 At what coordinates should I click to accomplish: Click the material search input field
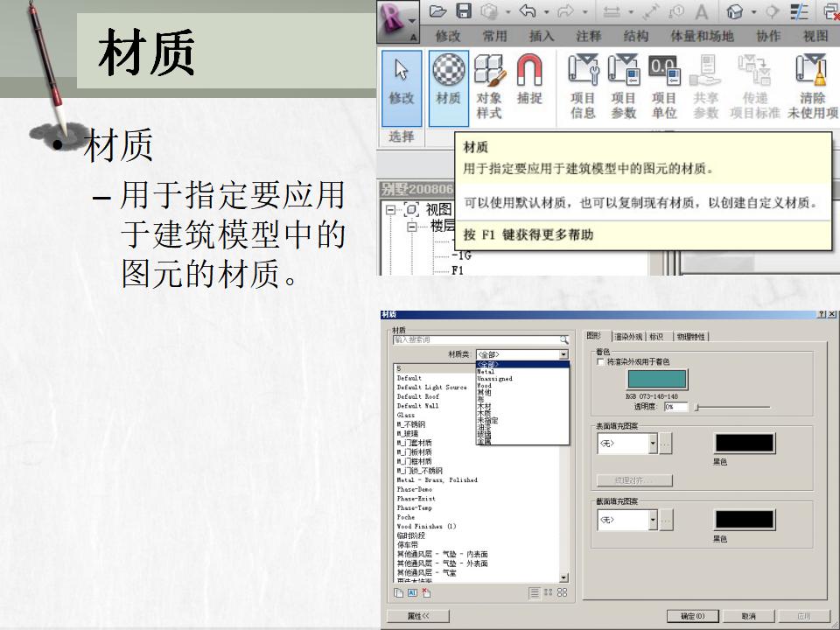[476, 339]
